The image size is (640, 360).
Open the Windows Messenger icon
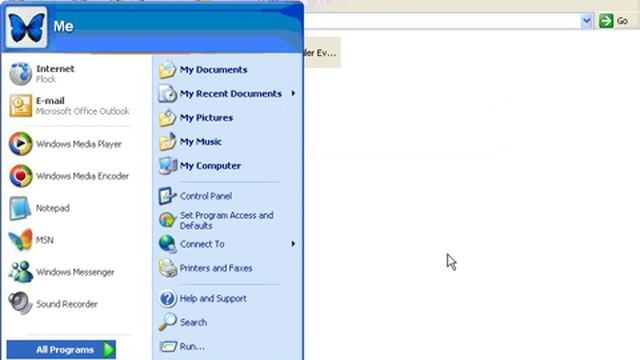(20, 272)
